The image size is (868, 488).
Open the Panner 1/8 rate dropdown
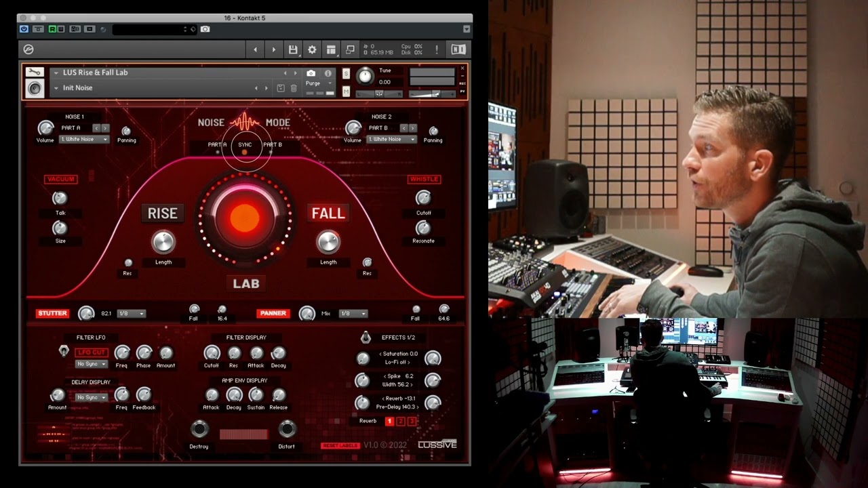click(x=353, y=314)
